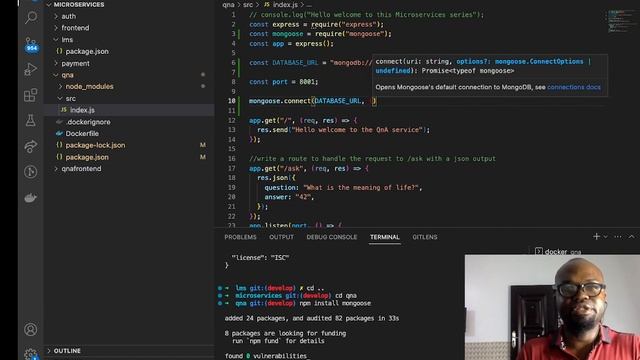Open the new terminal dropdown arrow
Screen dimensions: 640x360
(x=606, y=236)
